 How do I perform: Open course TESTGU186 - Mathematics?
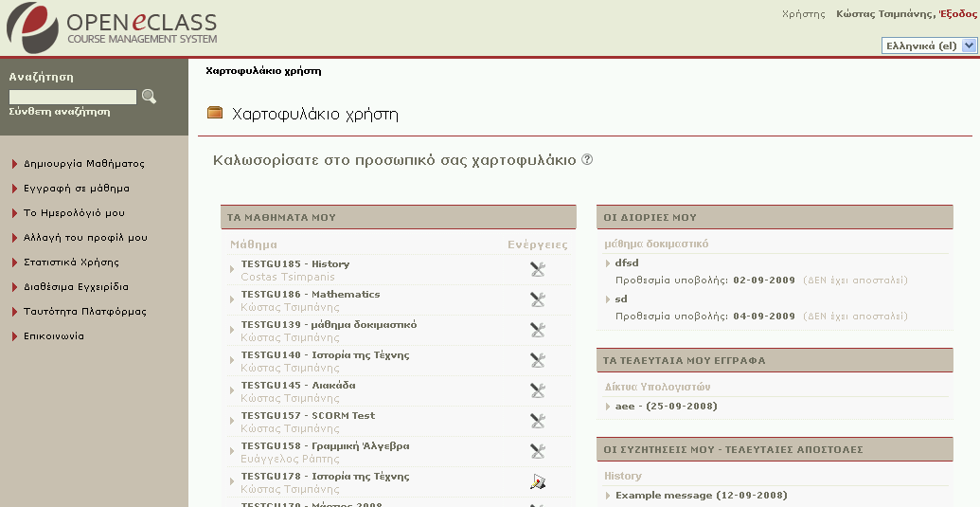tap(311, 294)
